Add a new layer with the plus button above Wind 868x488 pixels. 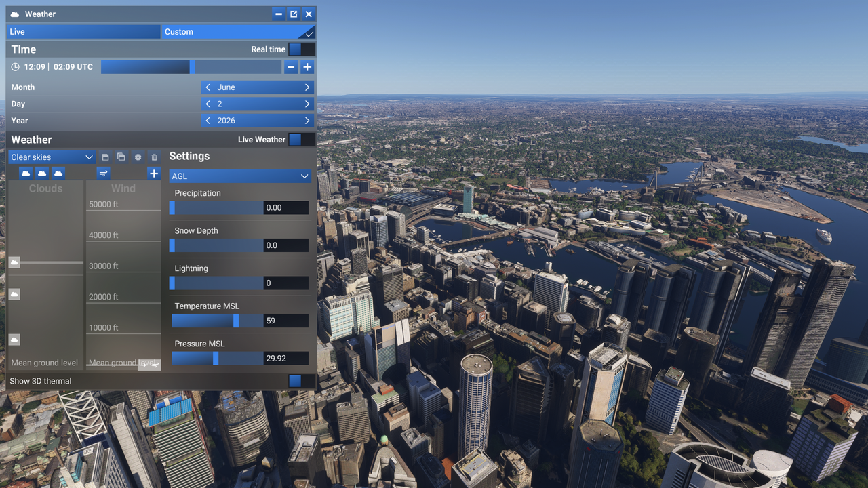[x=154, y=174]
